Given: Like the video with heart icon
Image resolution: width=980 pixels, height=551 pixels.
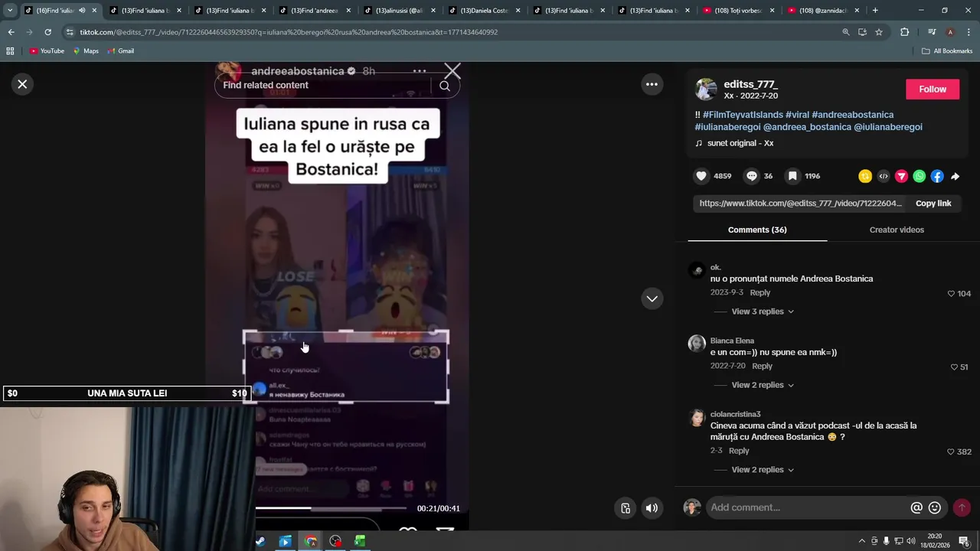Looking at the screenshot, I should (x=701, y=176).
